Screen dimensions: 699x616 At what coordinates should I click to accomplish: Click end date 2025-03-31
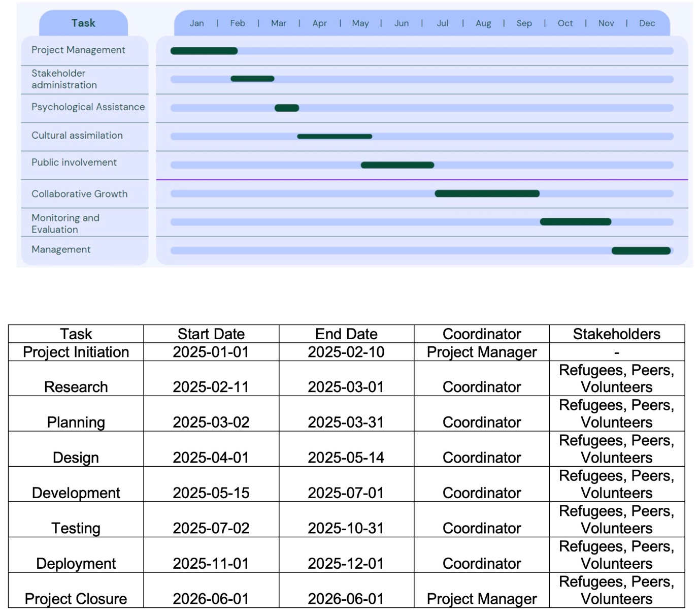point(346,423)
